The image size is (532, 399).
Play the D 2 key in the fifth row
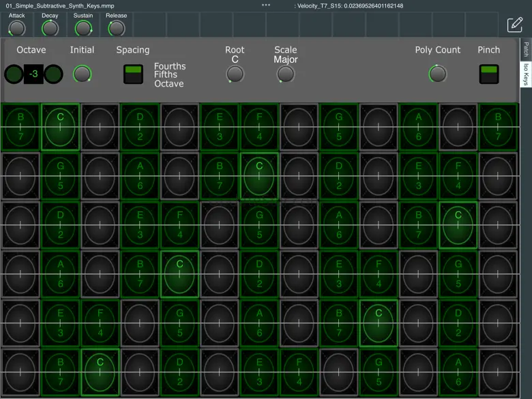tap(458, 323)
